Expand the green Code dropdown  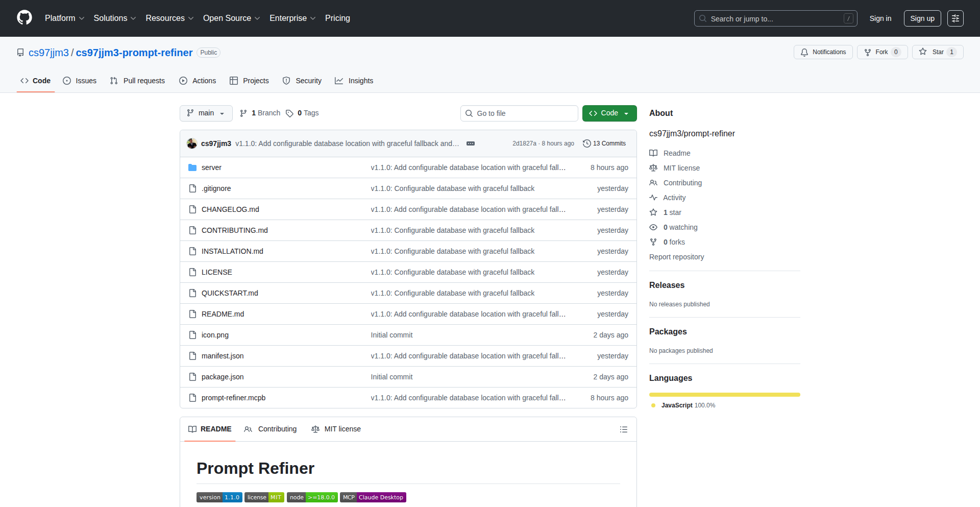coord(609,113)
